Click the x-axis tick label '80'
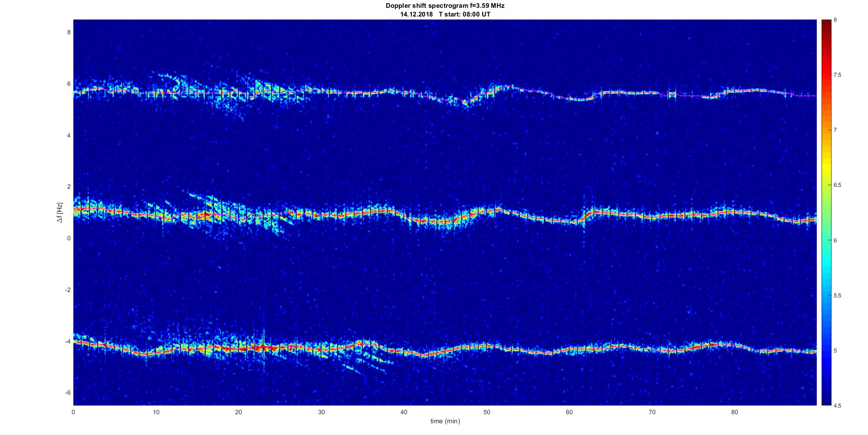 click(734, 412)
